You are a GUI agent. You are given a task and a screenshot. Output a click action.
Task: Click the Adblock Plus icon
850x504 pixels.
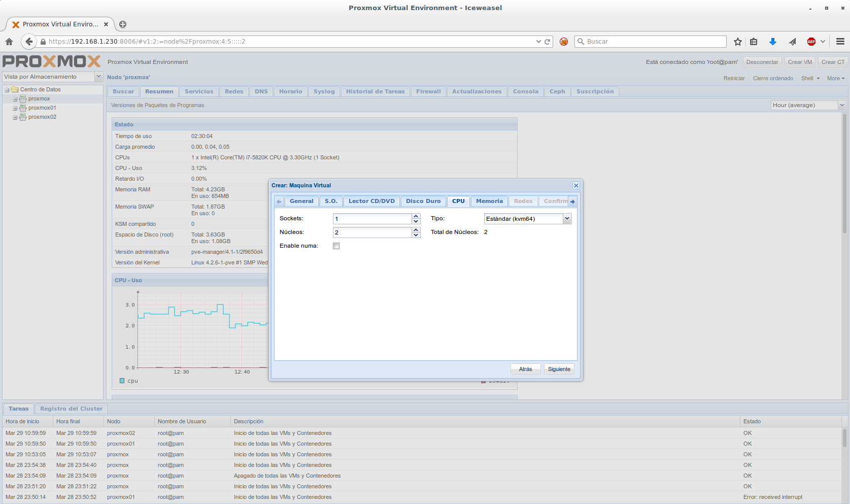[811, 42]
